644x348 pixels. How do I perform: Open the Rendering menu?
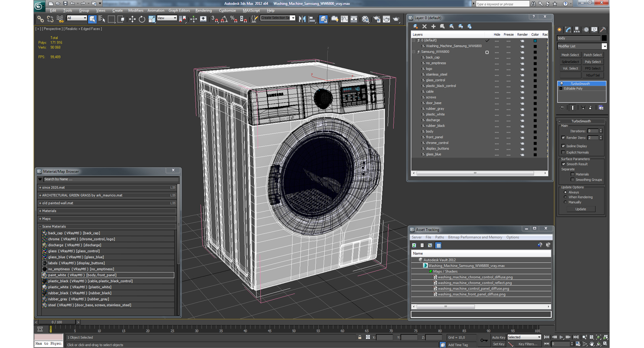coord(203,10)
